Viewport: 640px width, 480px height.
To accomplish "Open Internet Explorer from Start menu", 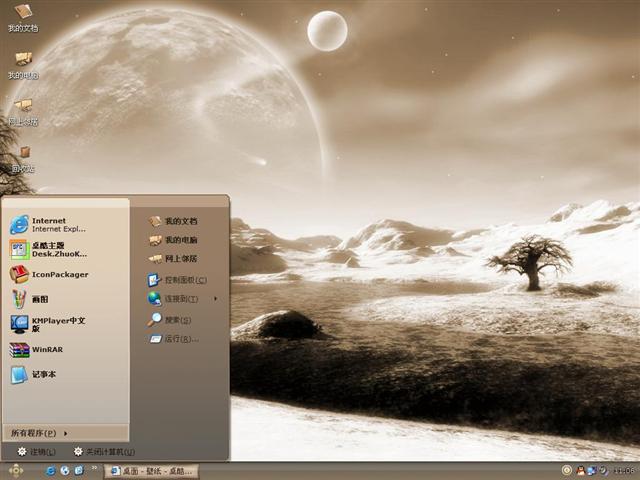I will point(48,224).
